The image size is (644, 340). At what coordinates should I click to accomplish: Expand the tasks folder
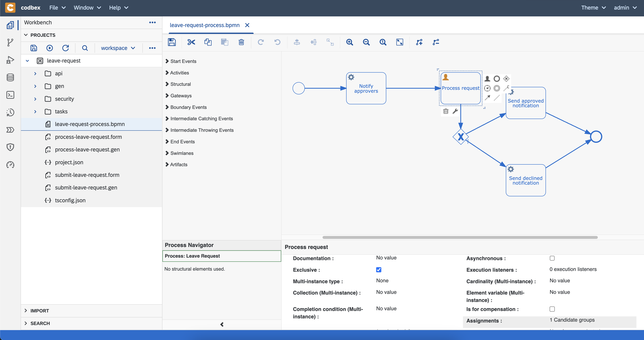(x=35, y=112)
